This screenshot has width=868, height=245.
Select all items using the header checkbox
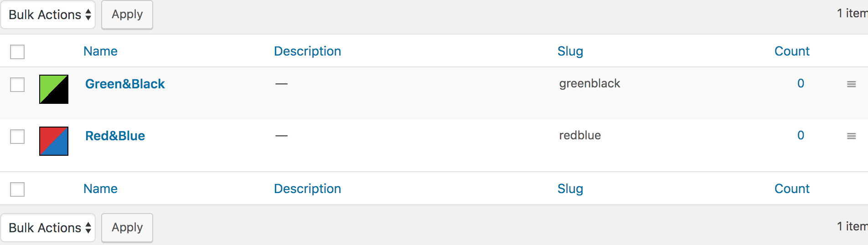(17, 52)
